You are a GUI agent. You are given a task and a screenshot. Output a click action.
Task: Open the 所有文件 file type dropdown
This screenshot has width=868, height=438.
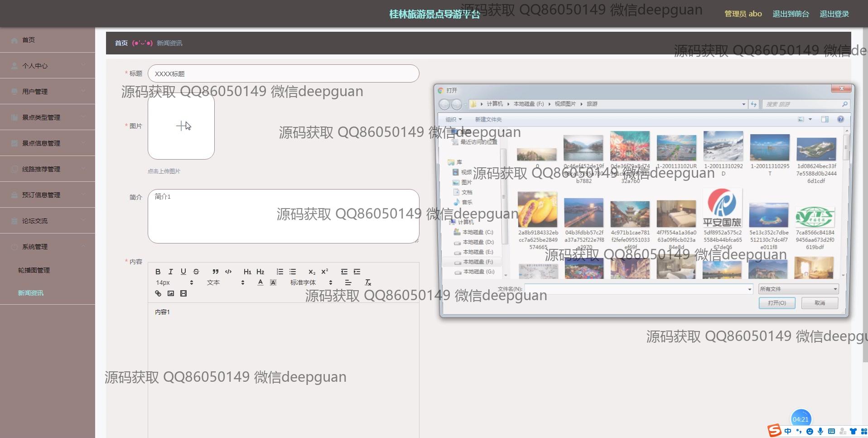coord(799,289)
